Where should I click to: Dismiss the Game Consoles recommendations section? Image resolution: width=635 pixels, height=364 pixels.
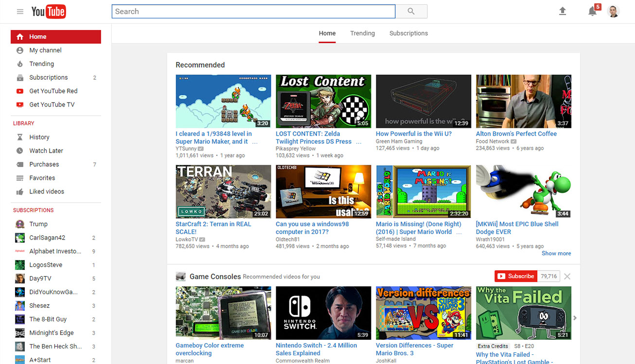pyautogui.click(x=567, y=276)
